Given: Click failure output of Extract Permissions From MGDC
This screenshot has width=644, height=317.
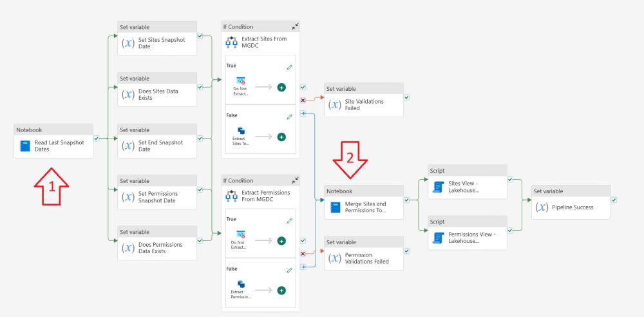Looking at the screenshot, I should pyautogui.click(x=303, y=254).
